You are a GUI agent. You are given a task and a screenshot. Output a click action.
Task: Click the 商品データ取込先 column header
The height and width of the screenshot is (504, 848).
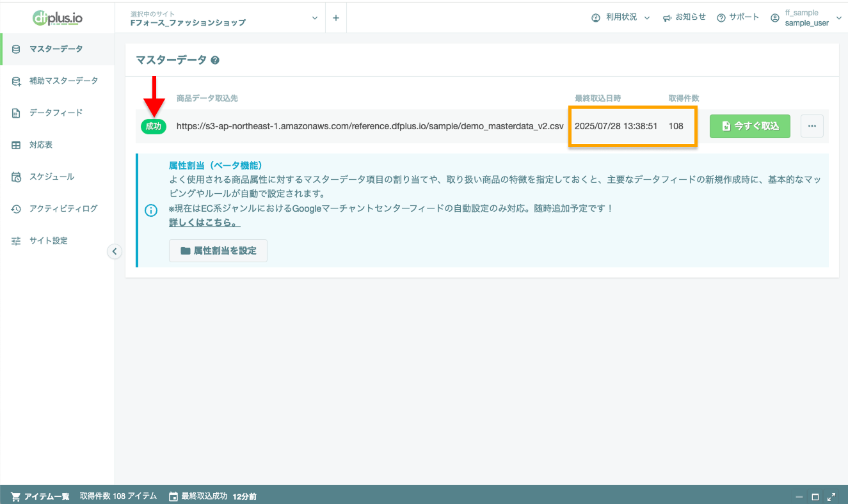tap(207, 98)
